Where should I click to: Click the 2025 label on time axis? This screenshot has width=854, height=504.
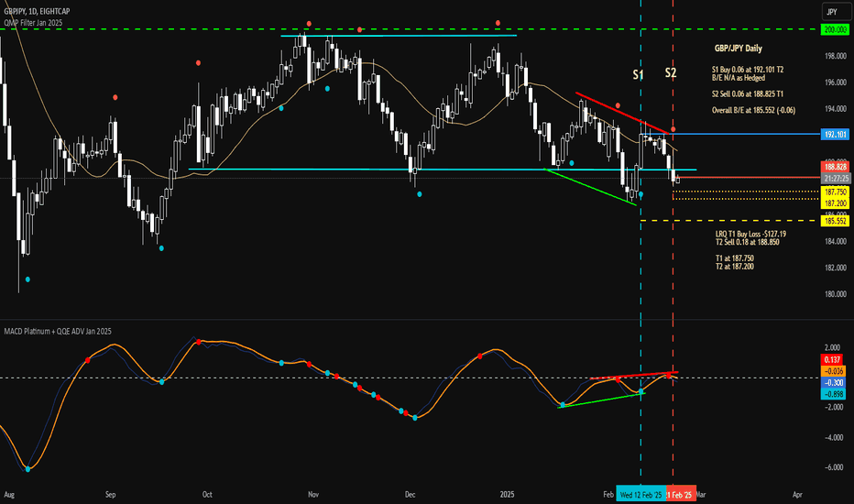pos(507,495)
